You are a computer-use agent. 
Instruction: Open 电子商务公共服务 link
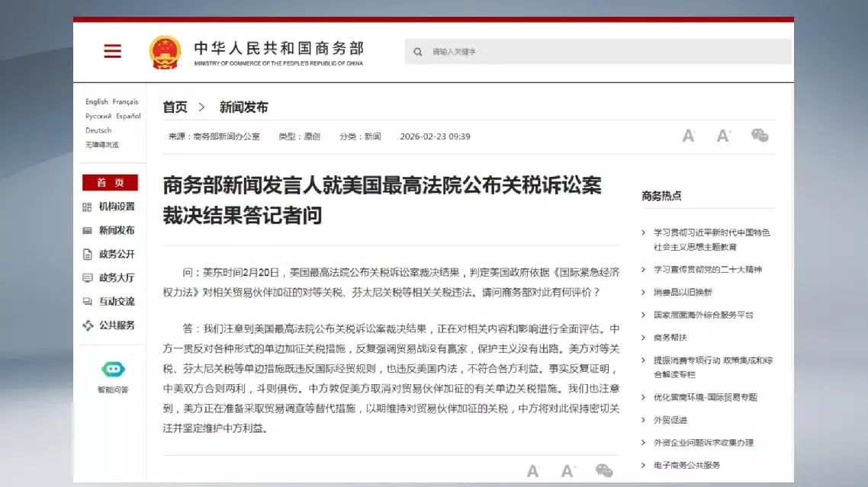686,465
